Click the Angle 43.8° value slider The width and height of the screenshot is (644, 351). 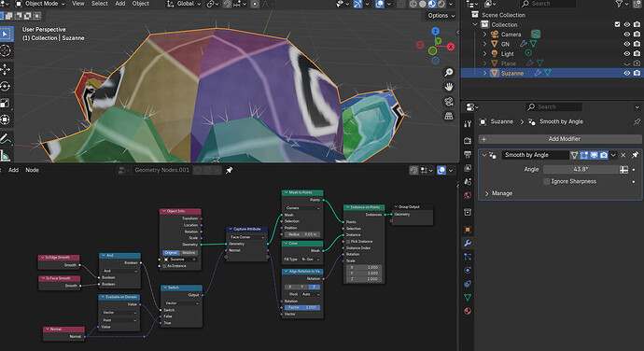[x=581, y=169]
